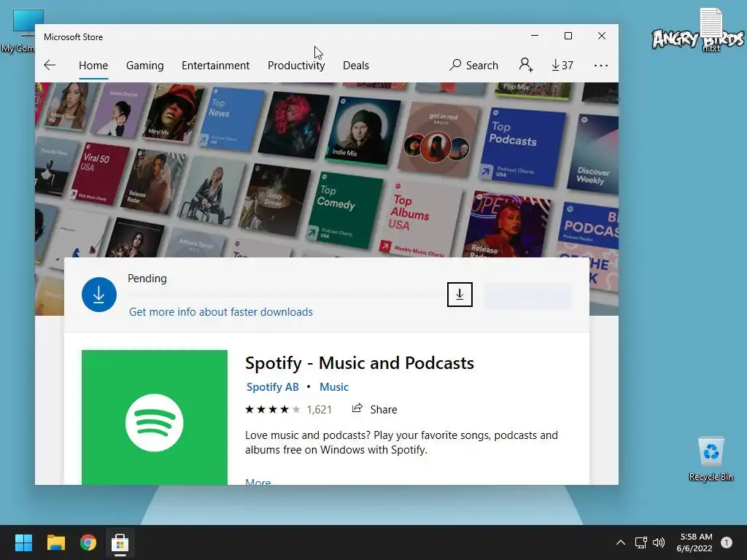Screen dimensions: 747x560
Task: Maximize the Microsoft Store window
Action: [x=568, y=36]
